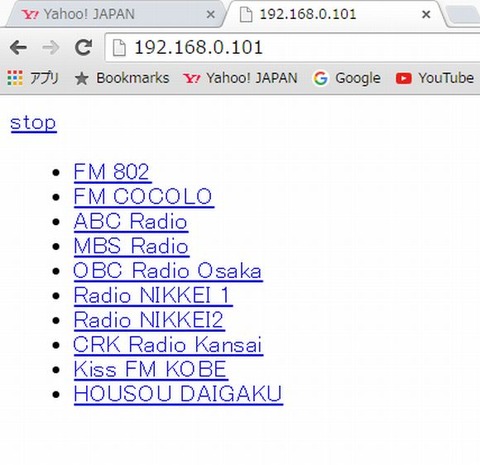Open a new tab with the blank tab button

click(463, 15)
